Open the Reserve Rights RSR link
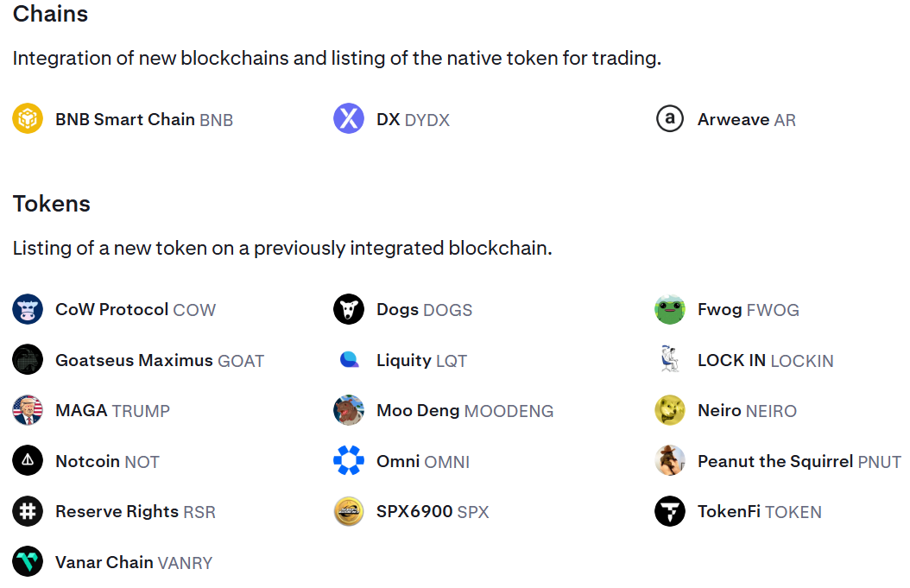This screenshot has width=910, height=588. coord(135,511)
